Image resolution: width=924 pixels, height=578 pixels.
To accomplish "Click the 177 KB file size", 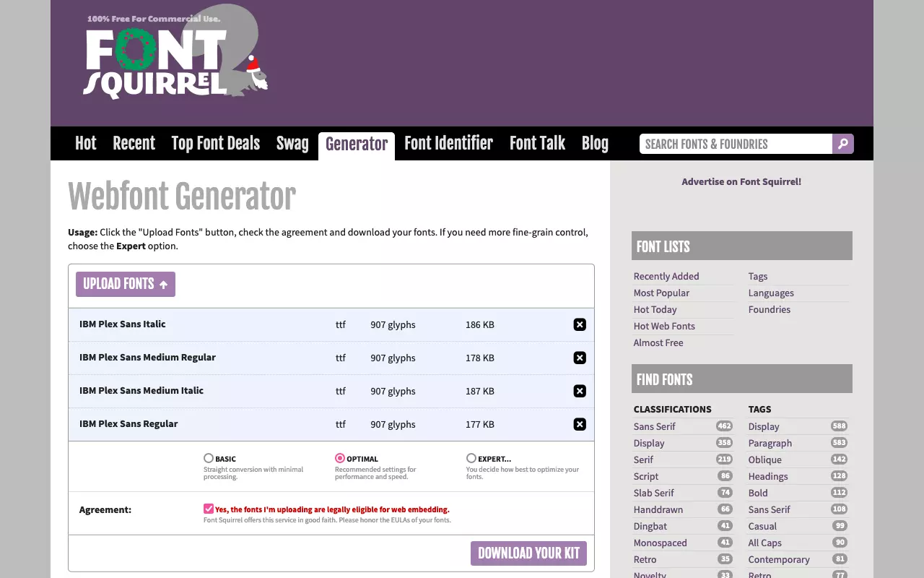I will [480, 424].
